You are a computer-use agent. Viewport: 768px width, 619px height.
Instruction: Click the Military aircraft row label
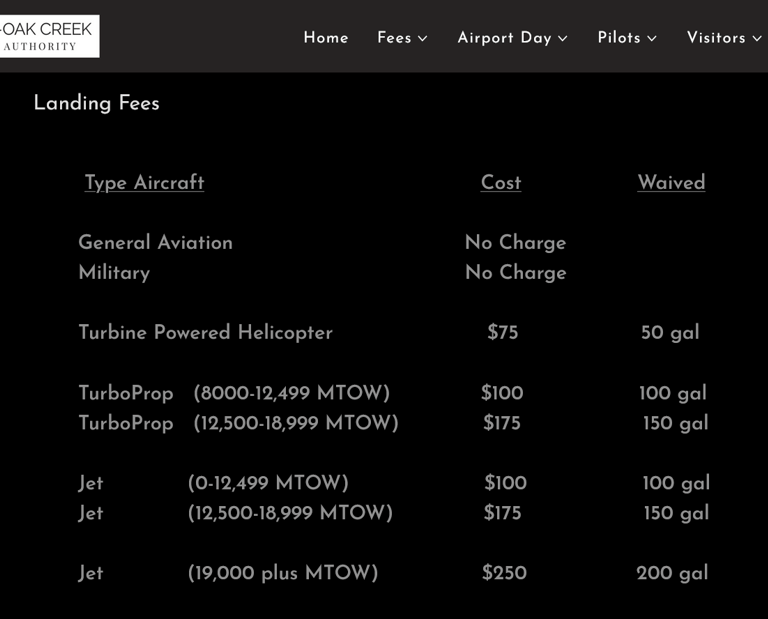[114, 272]
